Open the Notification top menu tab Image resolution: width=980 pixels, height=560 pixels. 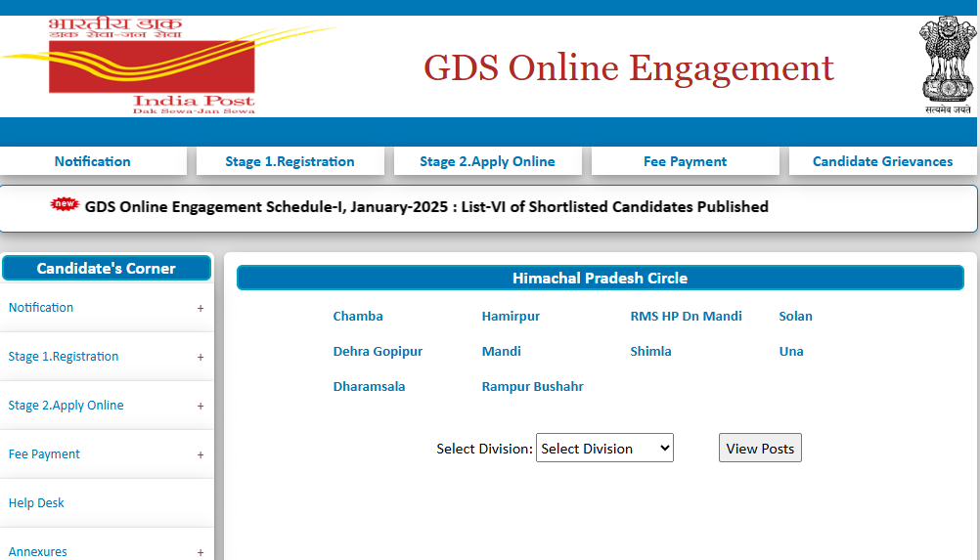[93, 161]
